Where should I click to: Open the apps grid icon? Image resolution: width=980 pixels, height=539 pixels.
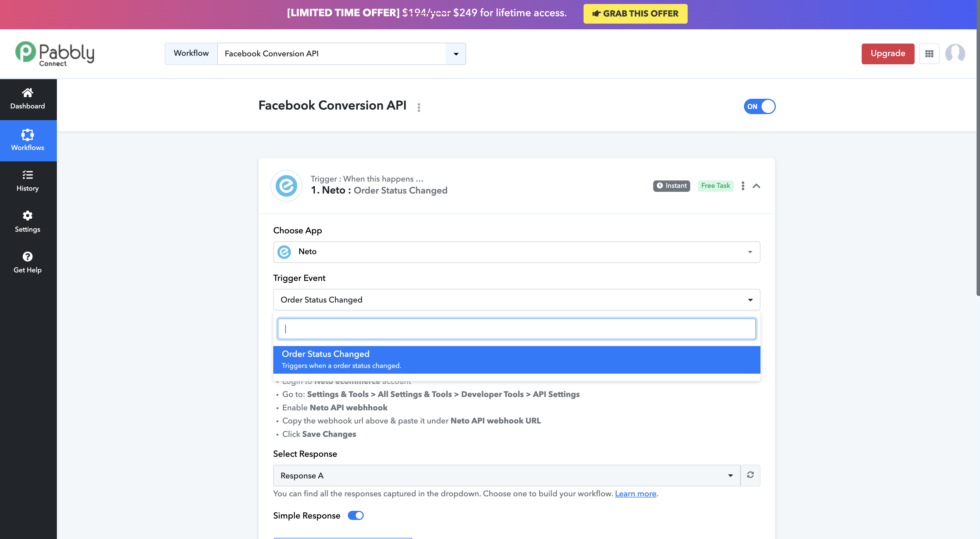(929, 54)
